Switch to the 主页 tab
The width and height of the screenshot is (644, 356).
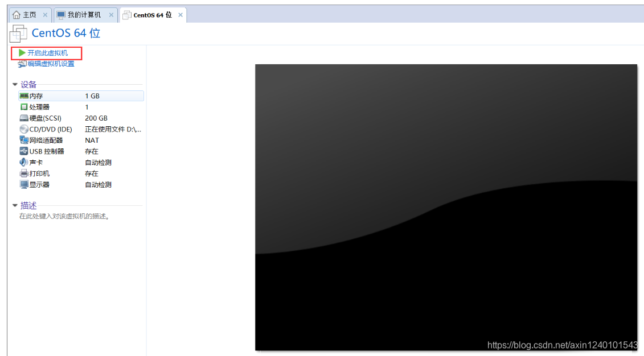[x=30, y=15]
